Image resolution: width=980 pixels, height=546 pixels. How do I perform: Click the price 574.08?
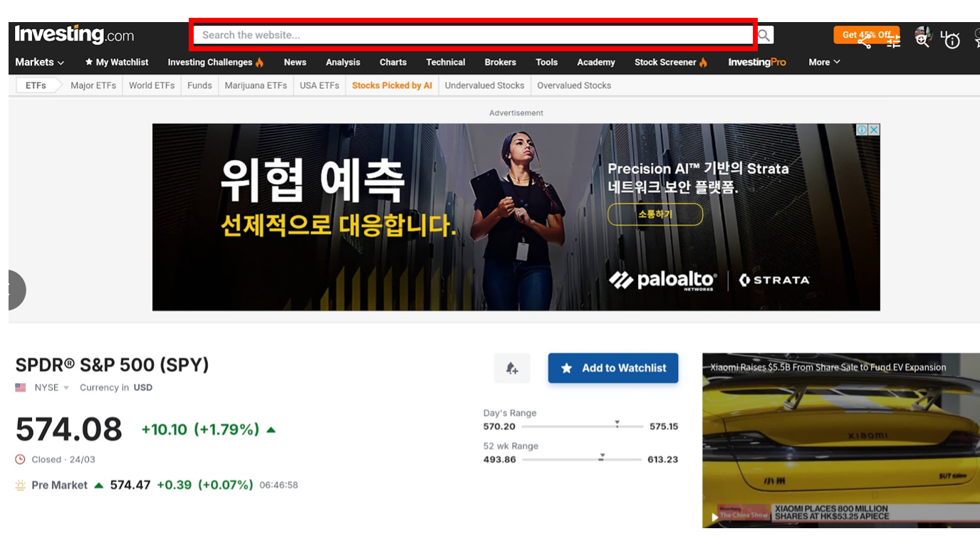click(69, 429)
